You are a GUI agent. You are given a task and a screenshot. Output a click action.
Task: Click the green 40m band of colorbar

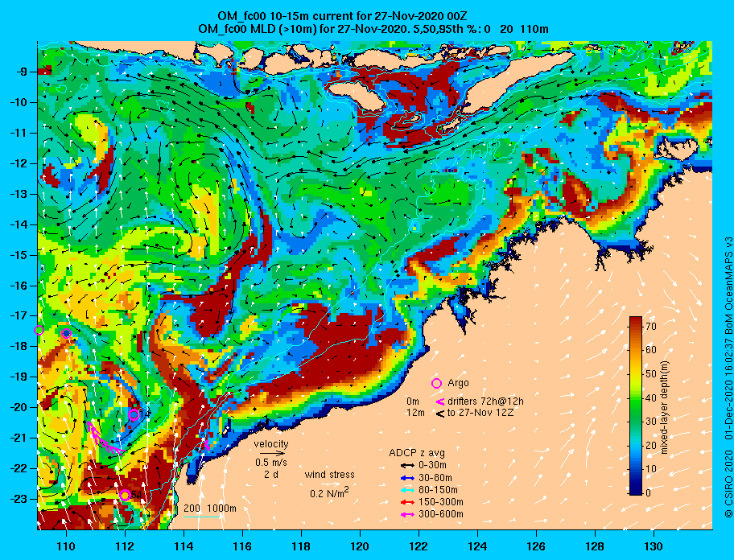(635, 397)
